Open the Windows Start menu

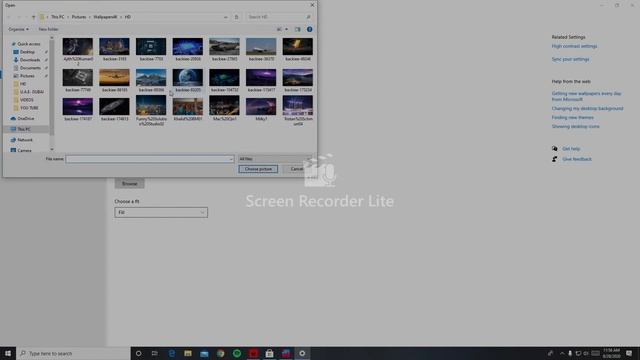(x=8, y=353)
